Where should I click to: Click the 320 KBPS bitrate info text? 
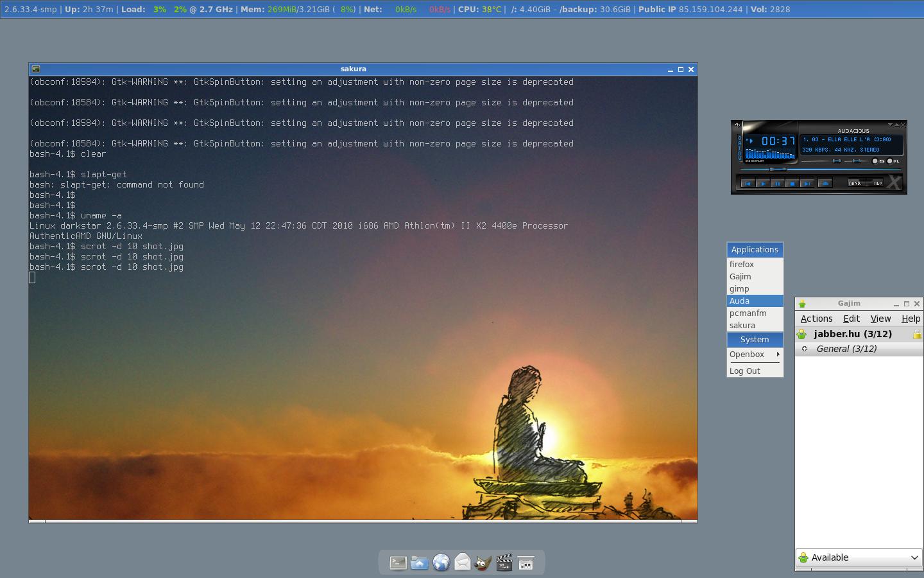point(841,150)
